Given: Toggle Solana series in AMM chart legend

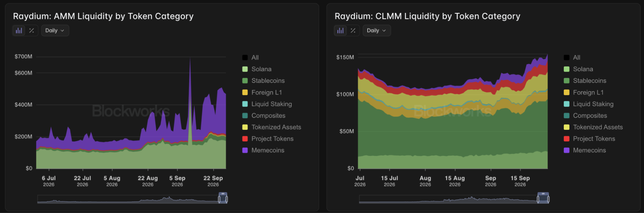Looking at the screenshot, I should [257, 69].
